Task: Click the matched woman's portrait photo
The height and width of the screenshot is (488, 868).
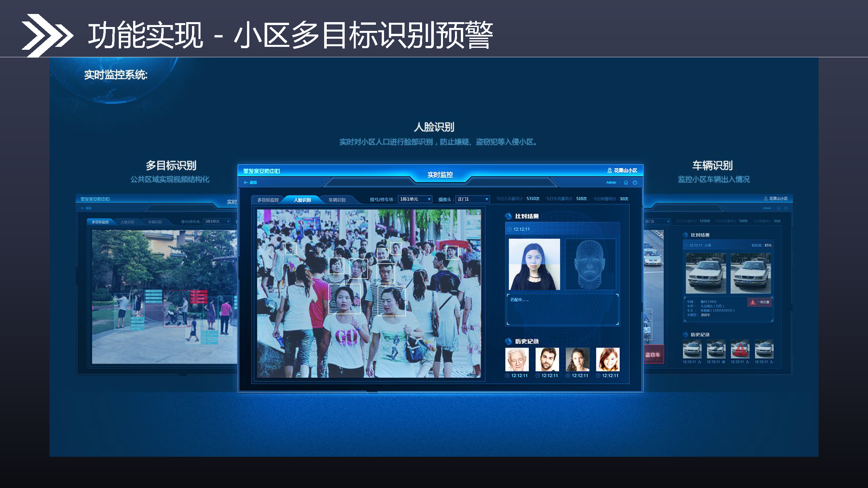Action: click(534, 264)
